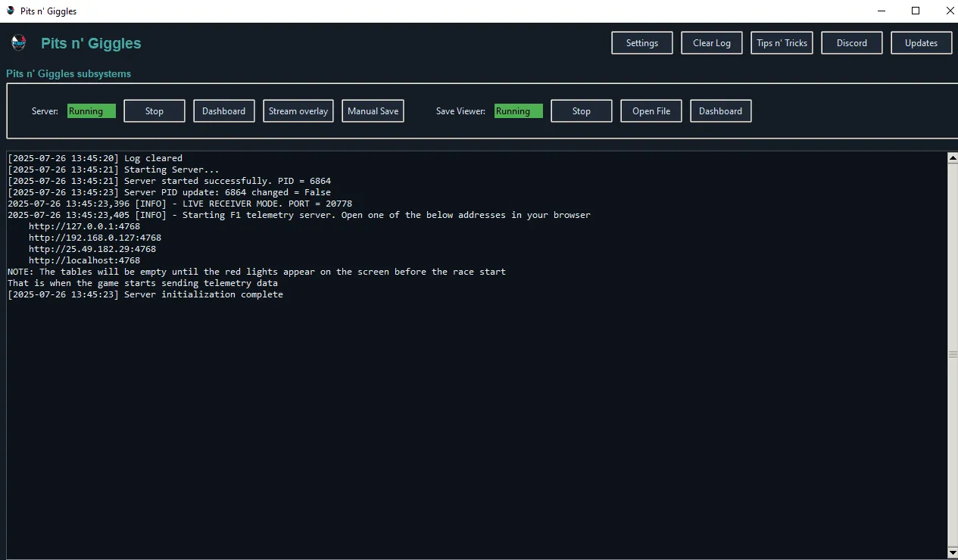Image resolution: width=958 pixels, height=560 pixels.
Task: Open the Stream overlay
Action: coord(298,110)
